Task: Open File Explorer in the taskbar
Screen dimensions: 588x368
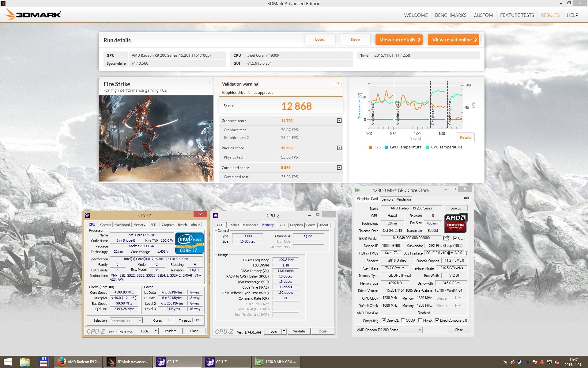Action: pos(25,362)
